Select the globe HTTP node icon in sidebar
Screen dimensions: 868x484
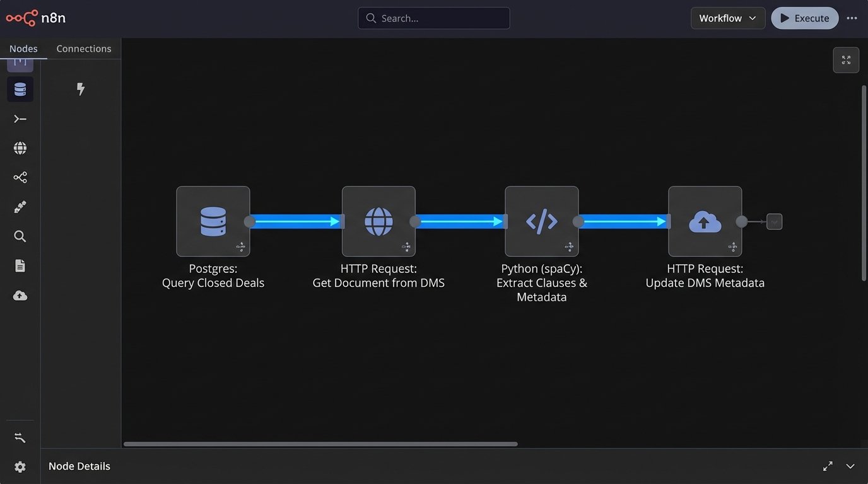click(x=20, y=147)
